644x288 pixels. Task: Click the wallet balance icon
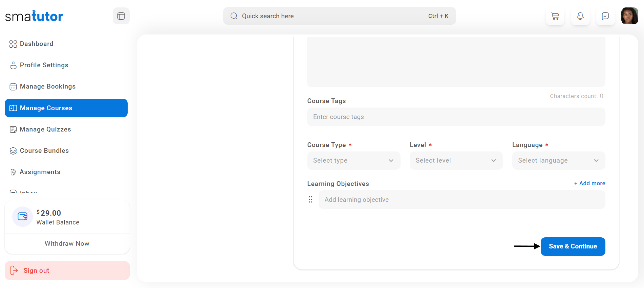tap(22, 217)
